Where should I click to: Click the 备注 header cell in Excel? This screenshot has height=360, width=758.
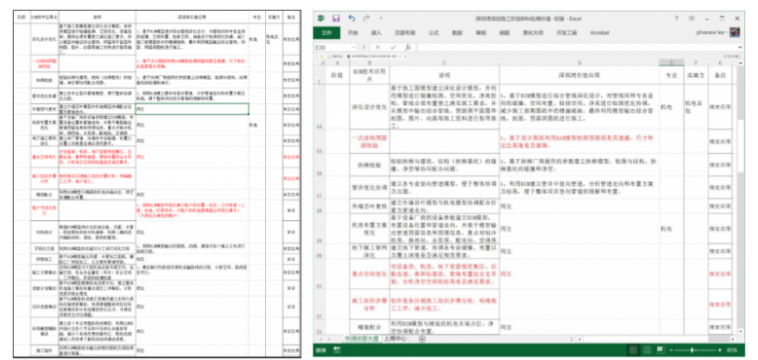(x=720, y=75)
